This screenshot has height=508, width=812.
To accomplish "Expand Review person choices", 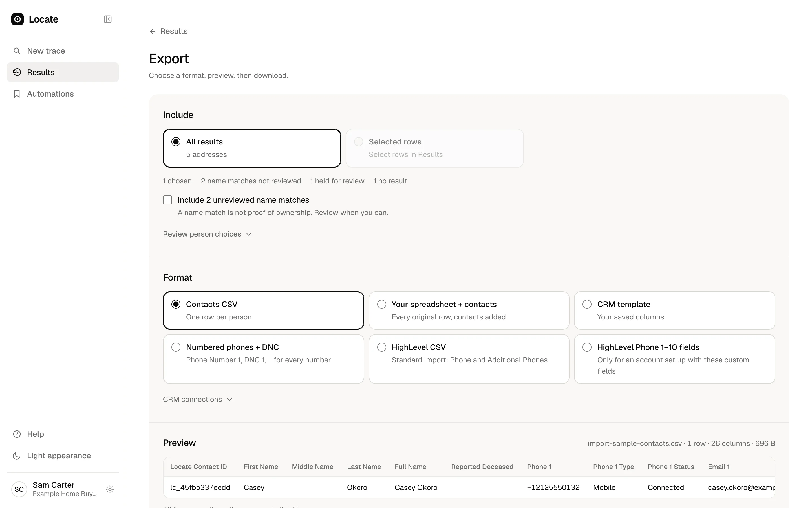I will click(x=207, y=234).
